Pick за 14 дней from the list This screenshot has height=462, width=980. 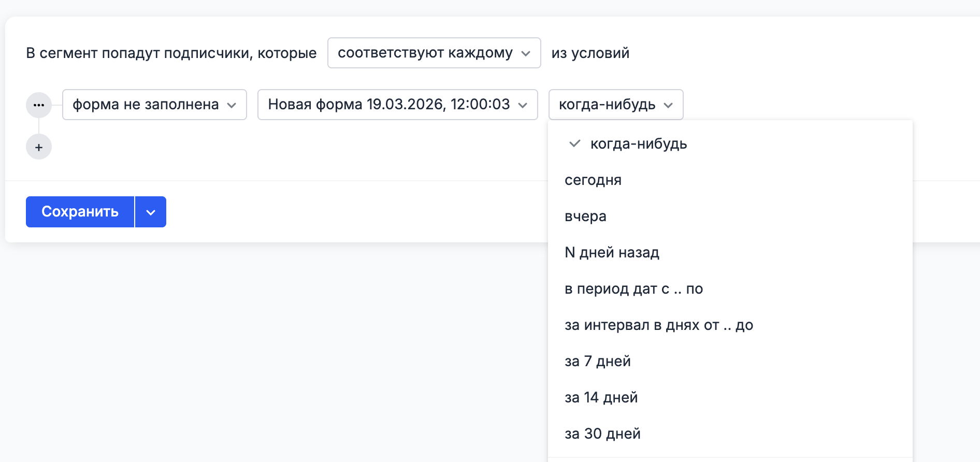[x=601, y=397]
